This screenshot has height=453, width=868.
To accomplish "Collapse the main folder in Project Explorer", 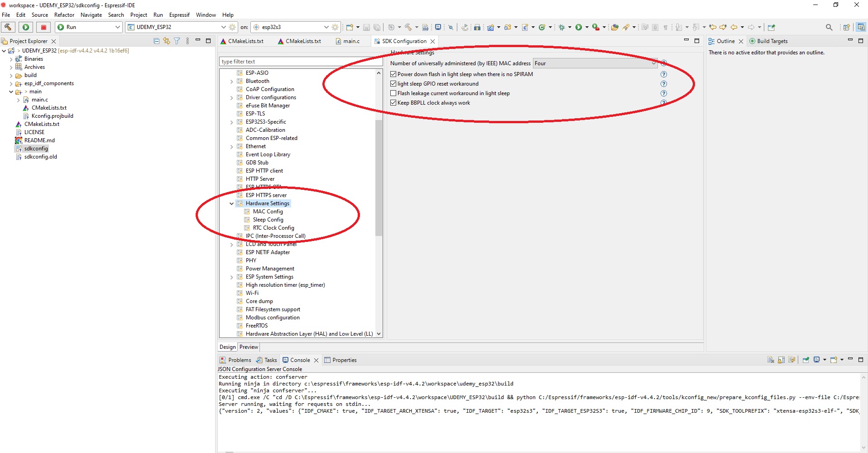I will coord(11,92).
